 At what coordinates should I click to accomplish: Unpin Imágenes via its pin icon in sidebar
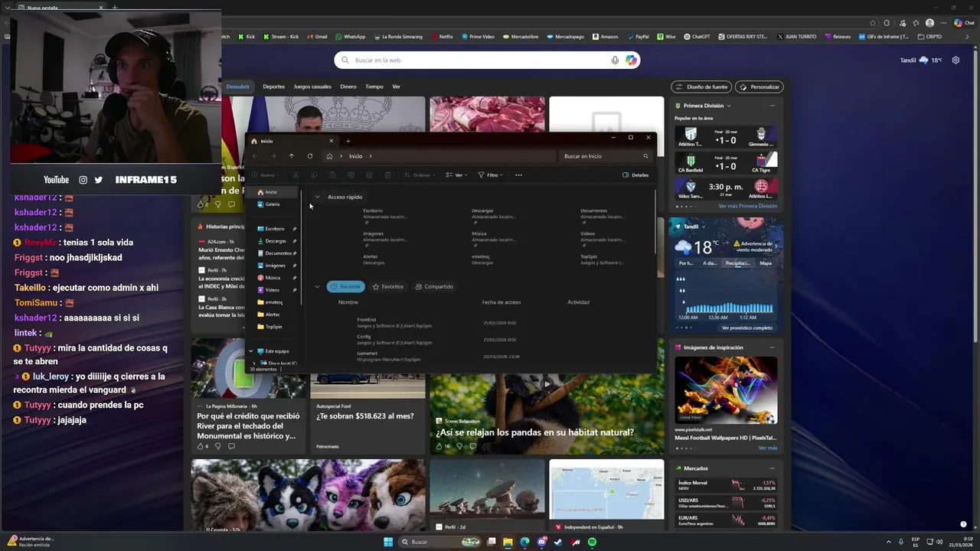click(x=295, y=266)
